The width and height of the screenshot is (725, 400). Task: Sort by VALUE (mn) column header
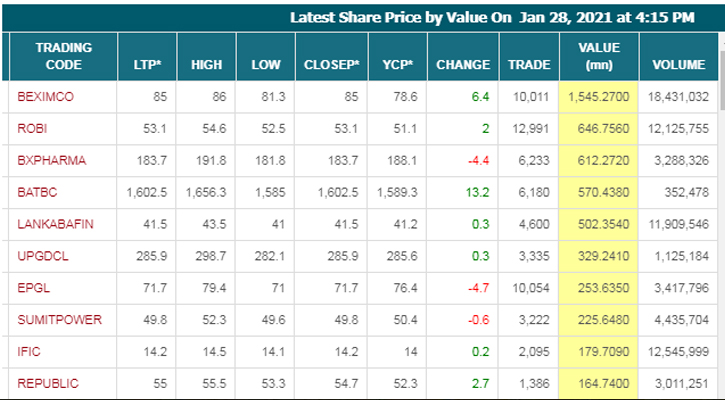600,56
